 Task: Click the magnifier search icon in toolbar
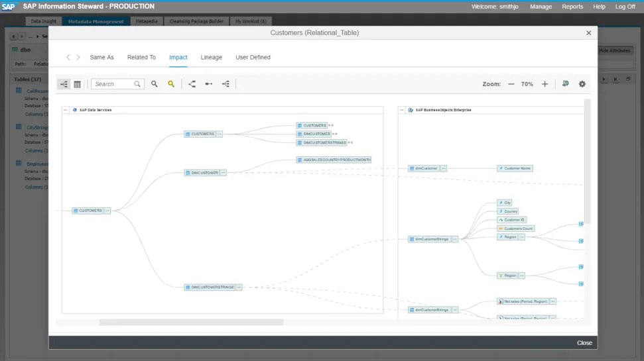[155, 84]
